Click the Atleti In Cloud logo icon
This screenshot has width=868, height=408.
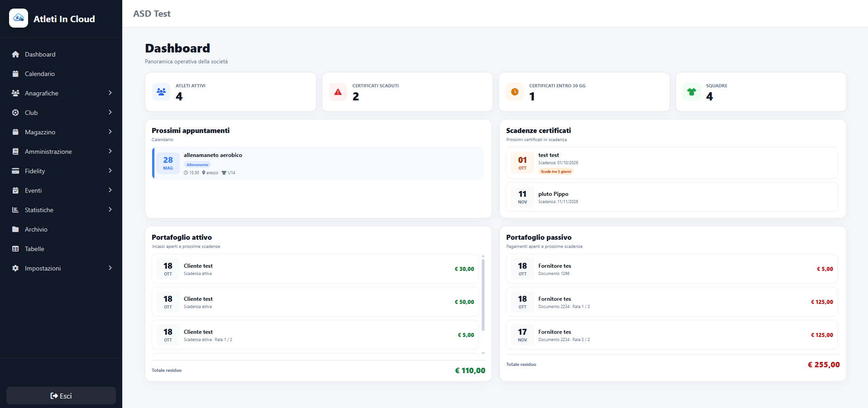(19, 18)
